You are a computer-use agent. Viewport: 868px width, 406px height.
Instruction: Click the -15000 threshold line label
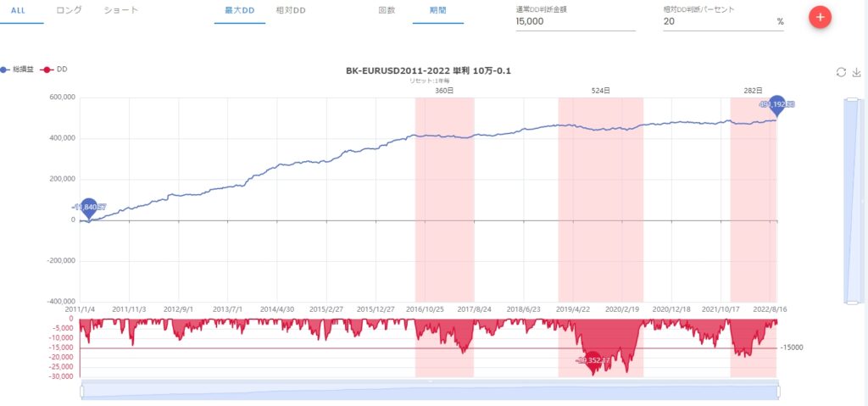[792, 348]
